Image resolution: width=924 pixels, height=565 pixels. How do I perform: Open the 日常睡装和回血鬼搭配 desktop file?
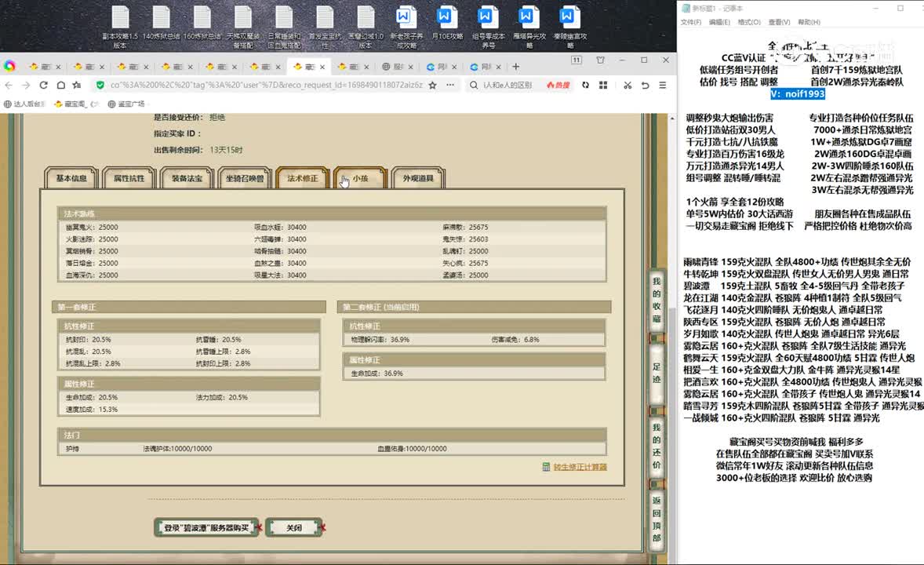pyautogui.click(x=284, y=27)
